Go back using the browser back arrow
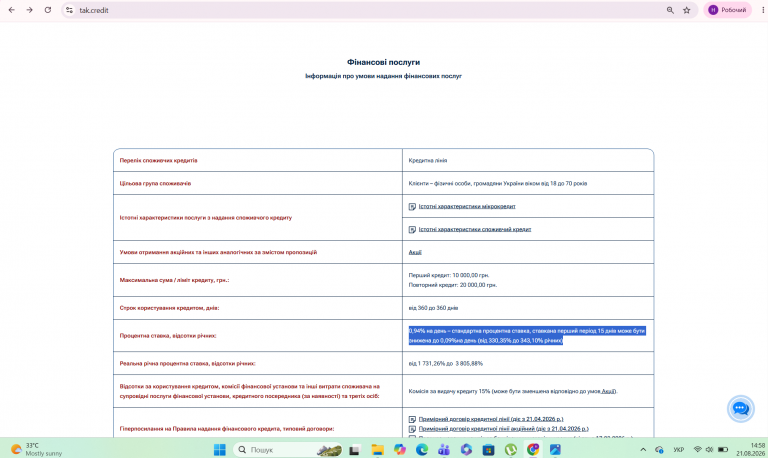This screenshot has width=768, height=458. tap(11, 10)
